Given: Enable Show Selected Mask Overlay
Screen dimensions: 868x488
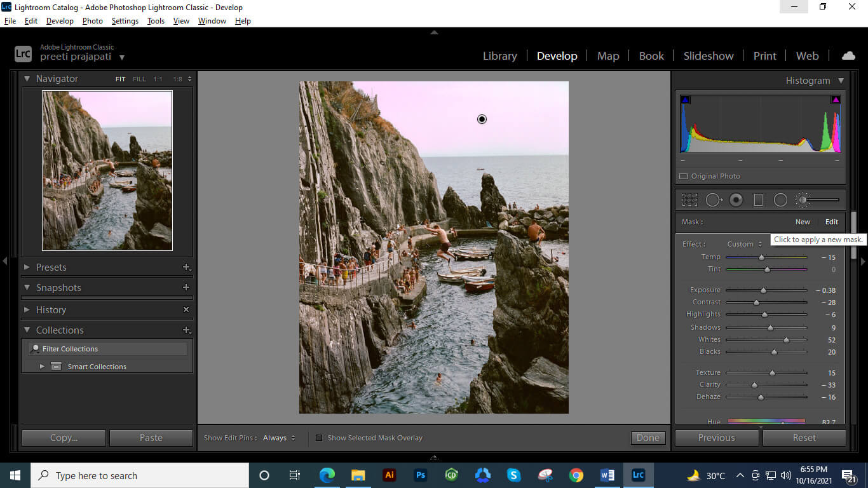Looking at the screenshot, I should [x=319, y=438].
